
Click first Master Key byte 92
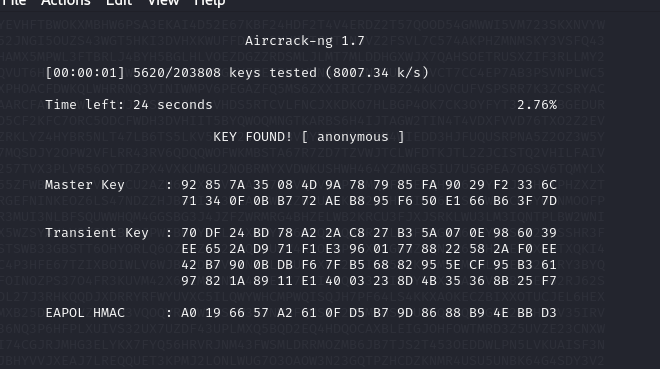click(x=189, y=185)
